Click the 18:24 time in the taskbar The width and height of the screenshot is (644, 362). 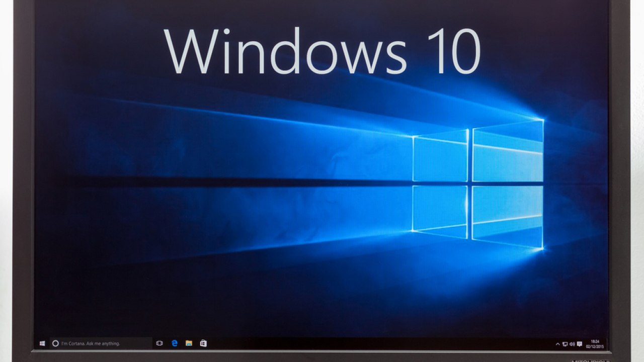click(x=596, y=342)
